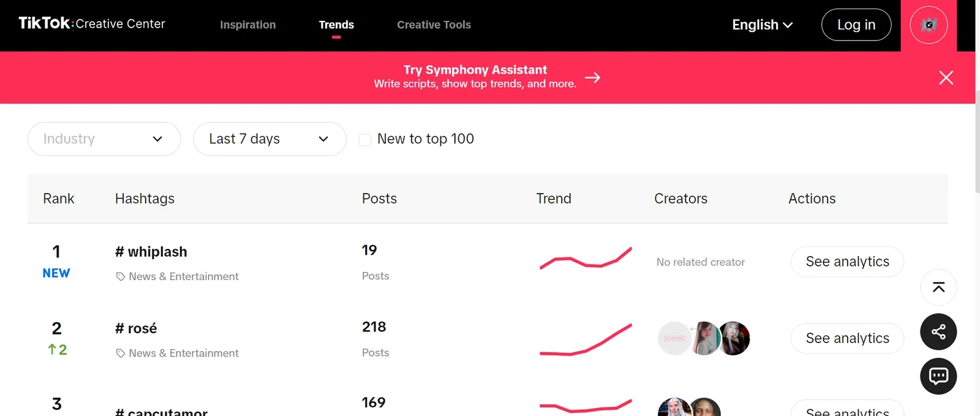The height and width of the screenshot is (416, 980).
Task: Click the share icon button
Action: tap(938, 332)
